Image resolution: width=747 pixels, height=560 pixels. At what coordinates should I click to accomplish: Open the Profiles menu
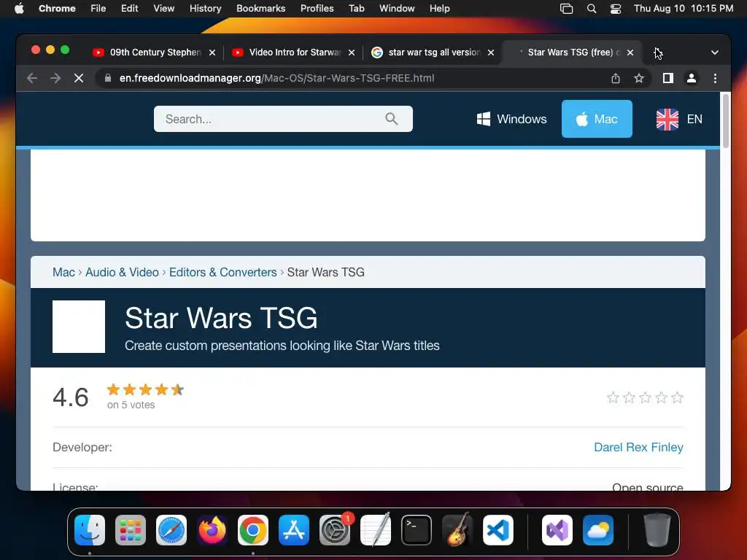(317, 9)
